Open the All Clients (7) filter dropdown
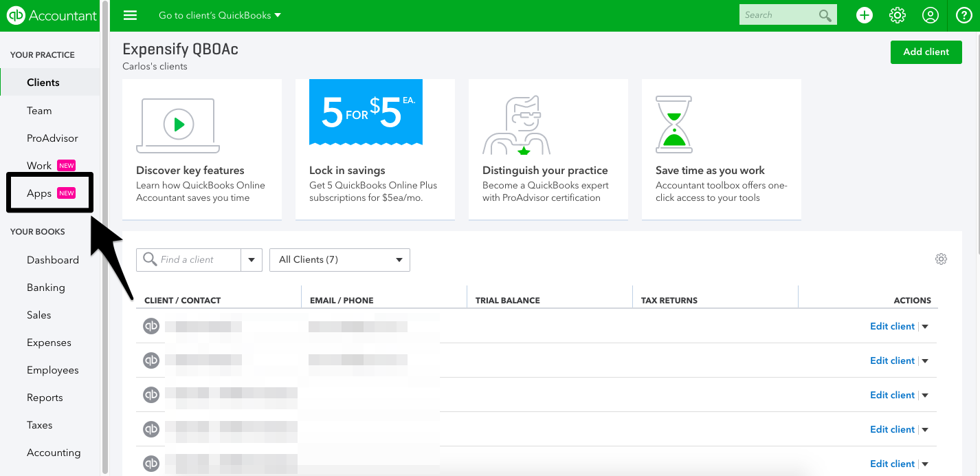The height and width of the screenshot is (476, 980). (x=340, y=260)
